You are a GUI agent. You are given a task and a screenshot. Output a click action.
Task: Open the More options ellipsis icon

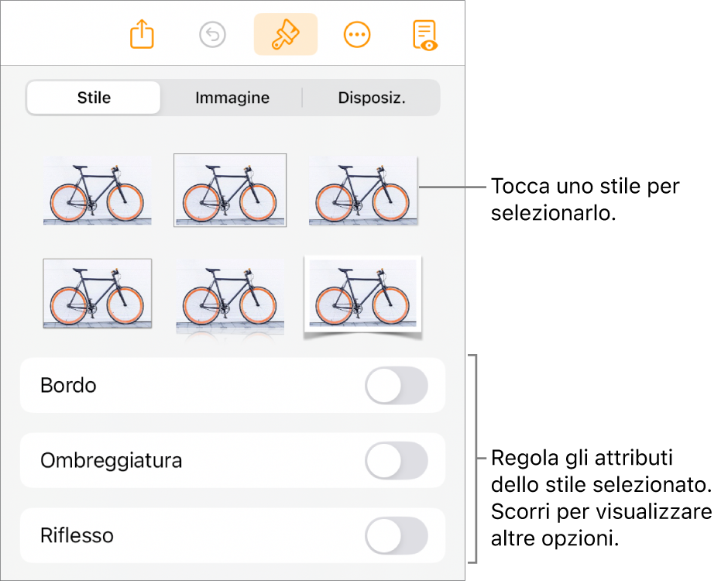tap(357, 35)
